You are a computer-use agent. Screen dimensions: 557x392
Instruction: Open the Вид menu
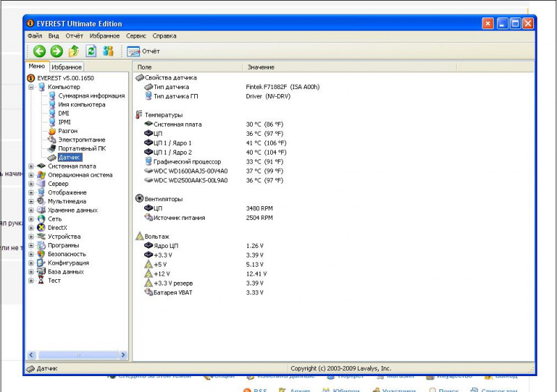point(54,36)
